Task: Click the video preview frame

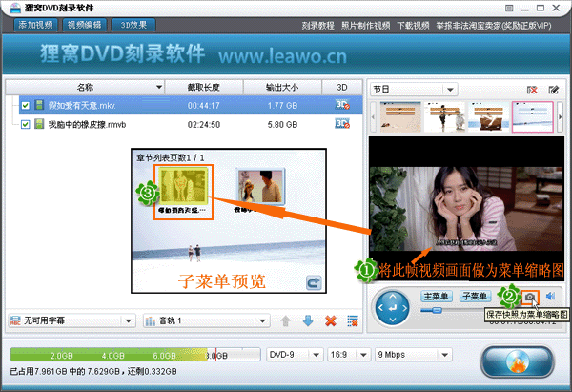Action: tap(466, 209)
